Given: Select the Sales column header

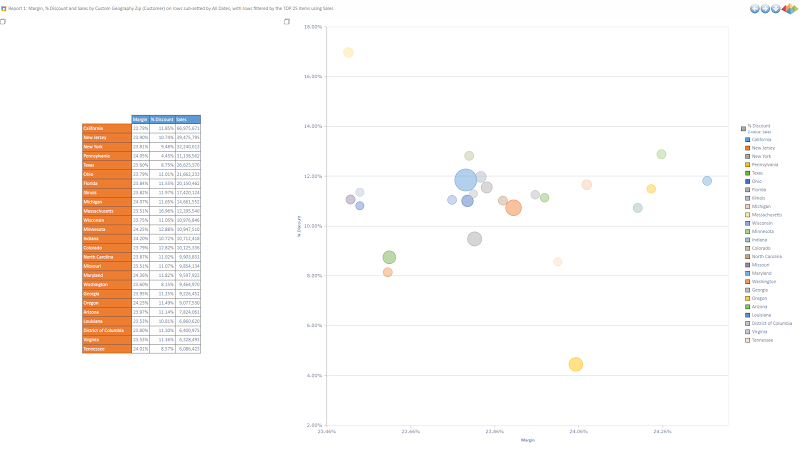Looking at the screenshot, I should point(188,119).
